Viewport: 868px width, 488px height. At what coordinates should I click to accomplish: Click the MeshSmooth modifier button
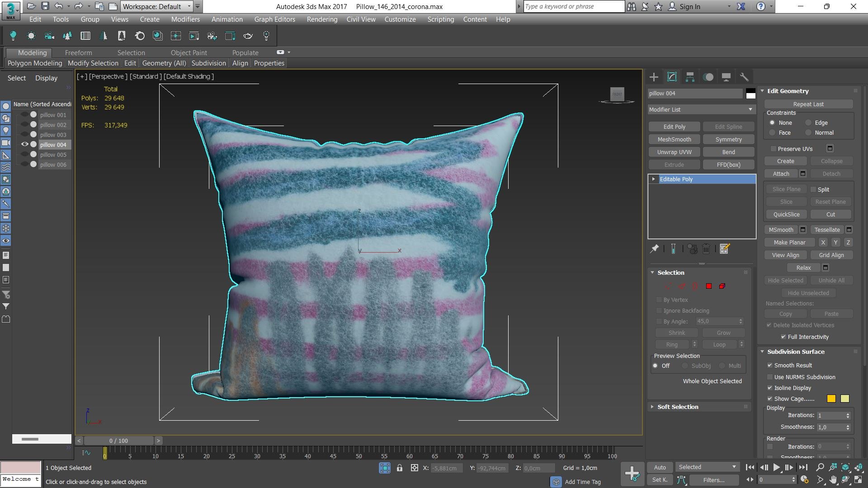pyautogui.click(x=674, y=140)
